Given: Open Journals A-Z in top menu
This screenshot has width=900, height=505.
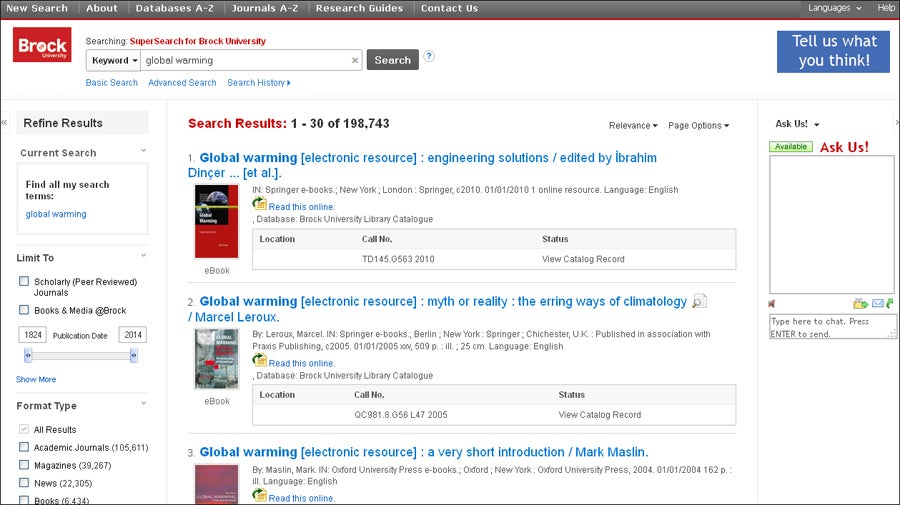Looking at the screenshot, I should [x=265, y=9].
